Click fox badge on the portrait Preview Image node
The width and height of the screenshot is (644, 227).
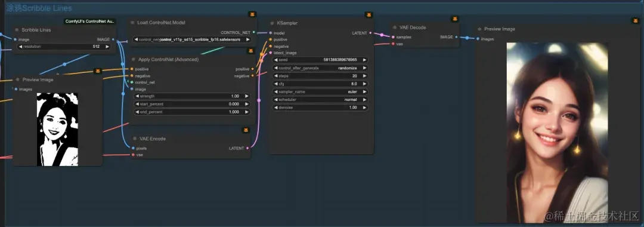[x=636, y=20]
